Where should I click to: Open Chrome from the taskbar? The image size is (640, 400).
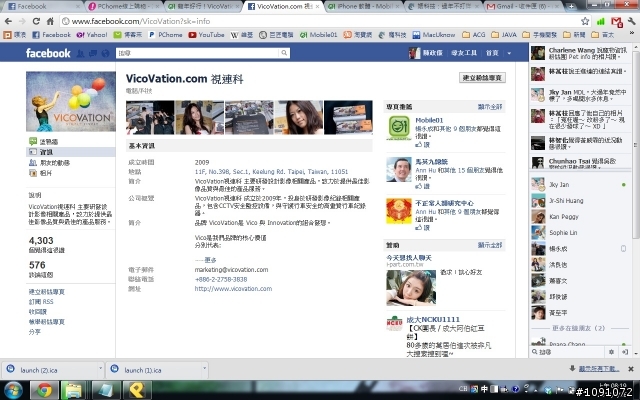coord(44,390)
